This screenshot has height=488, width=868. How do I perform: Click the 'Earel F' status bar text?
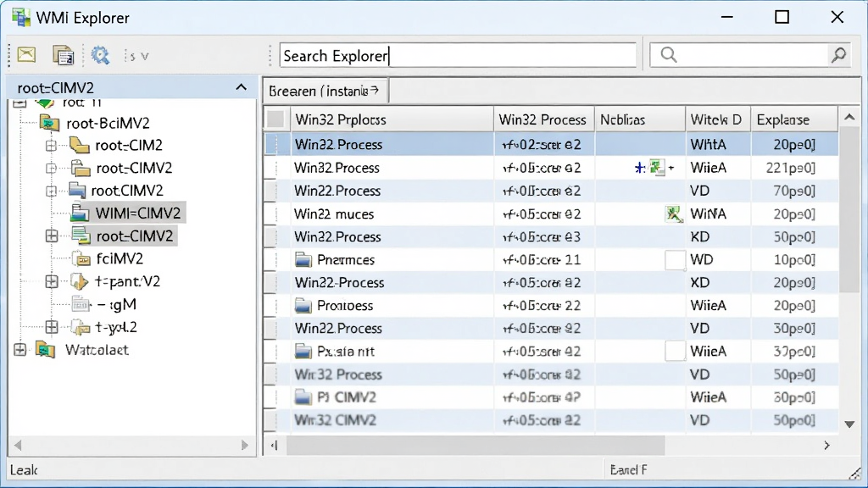[x=628, y=469]
